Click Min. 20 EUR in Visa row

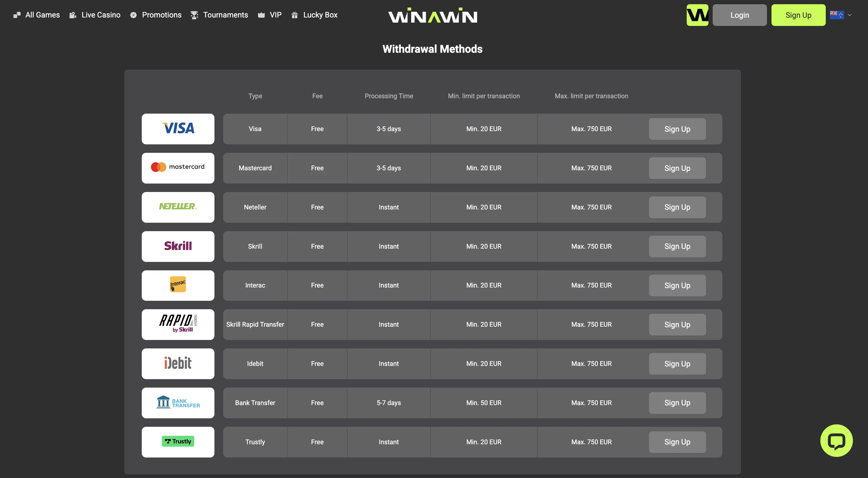(484, 129)
